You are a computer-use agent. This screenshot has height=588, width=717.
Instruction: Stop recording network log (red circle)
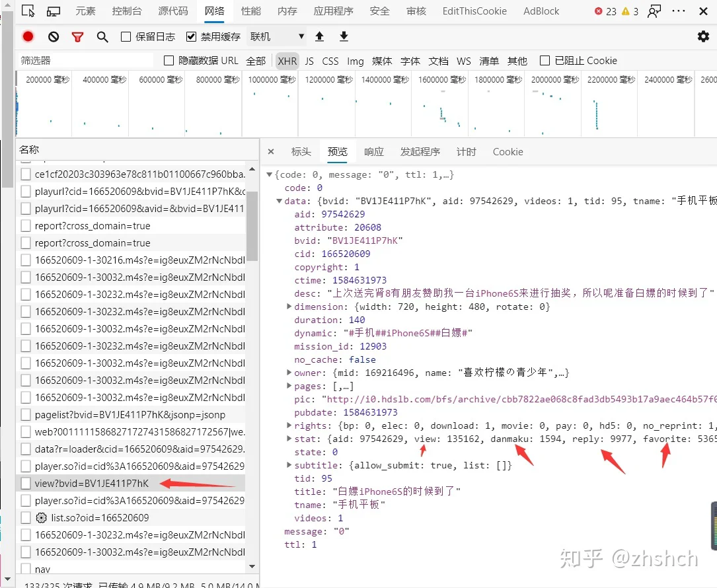(x=28, y=36)
